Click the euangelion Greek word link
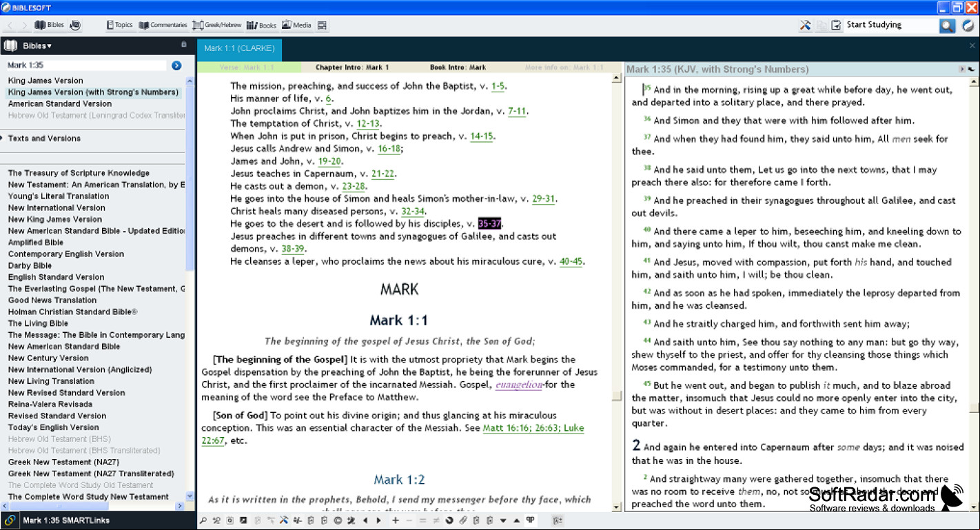The height and width of the screenshot is (530, 980). tap(519, 385)
